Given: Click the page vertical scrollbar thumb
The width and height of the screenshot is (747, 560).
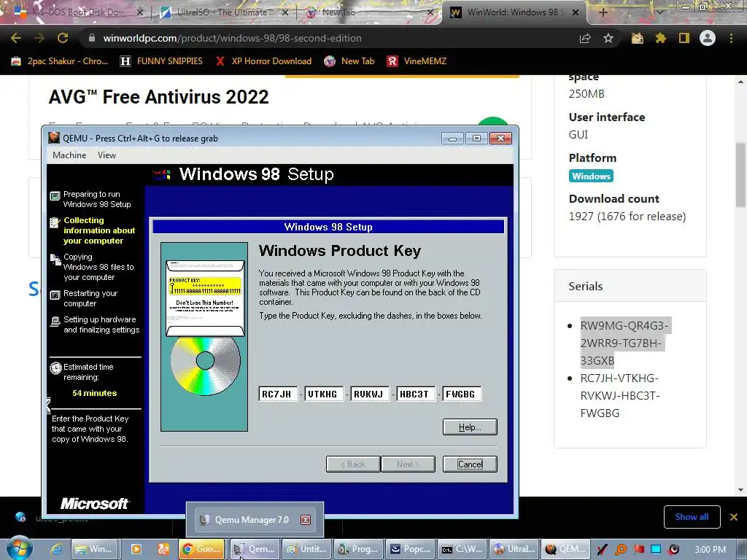Looking at the screenshot, I should (741, 175).
